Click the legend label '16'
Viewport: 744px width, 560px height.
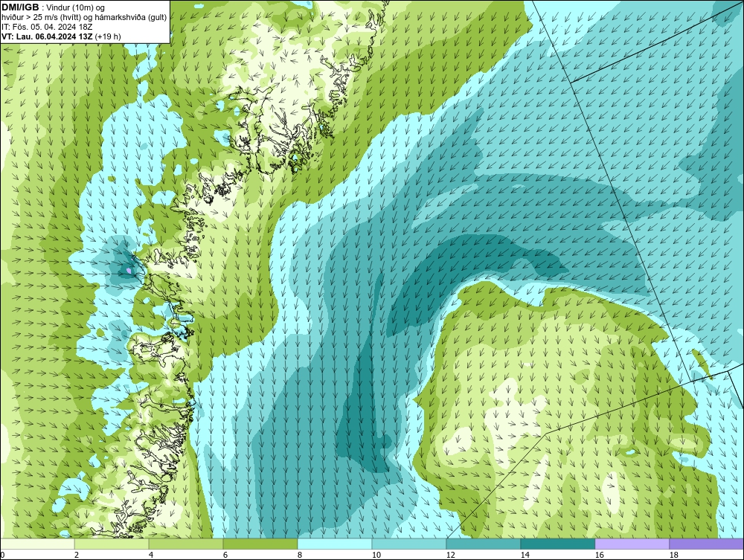[x=599, y=555]
